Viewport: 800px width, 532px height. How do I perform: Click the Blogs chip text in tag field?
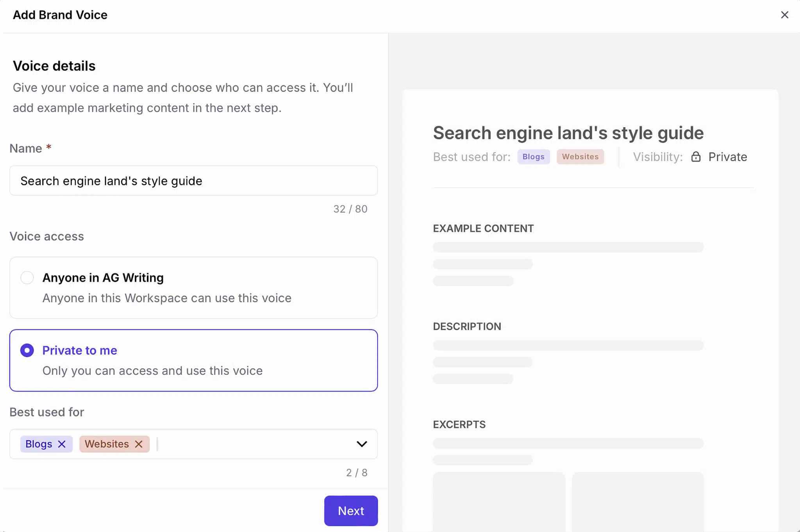tap(39, 444)
